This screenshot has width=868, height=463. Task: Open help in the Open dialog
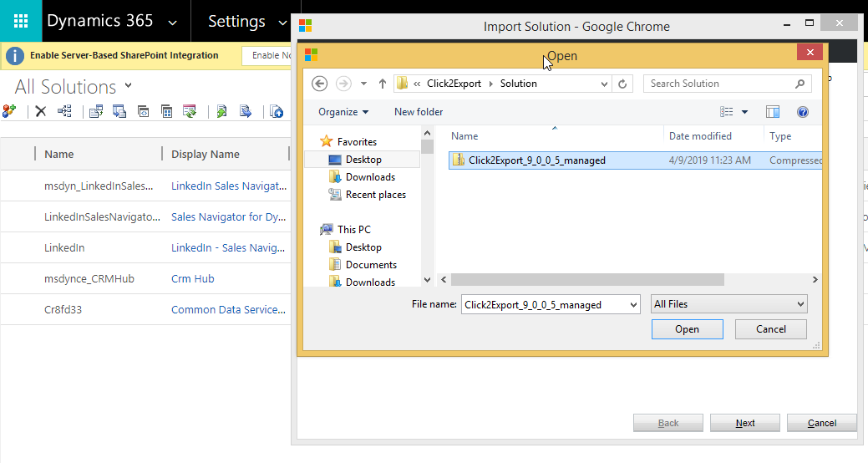[802, 112]
